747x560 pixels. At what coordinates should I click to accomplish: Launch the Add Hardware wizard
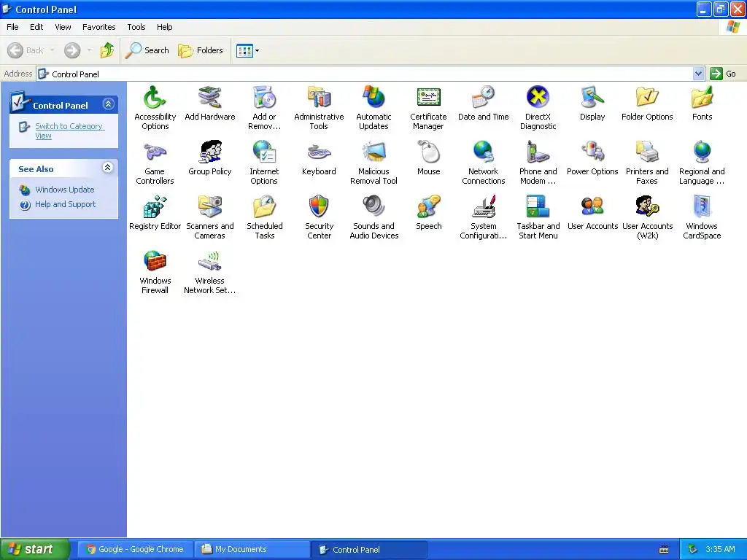point(209,98)
